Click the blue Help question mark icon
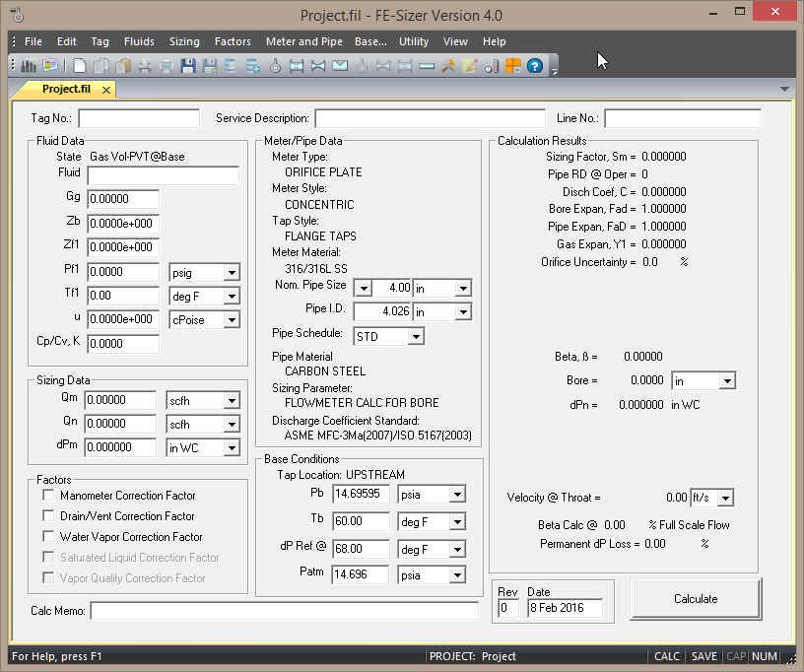The width and height of the screenshot is (804, 672). (535, 66)
